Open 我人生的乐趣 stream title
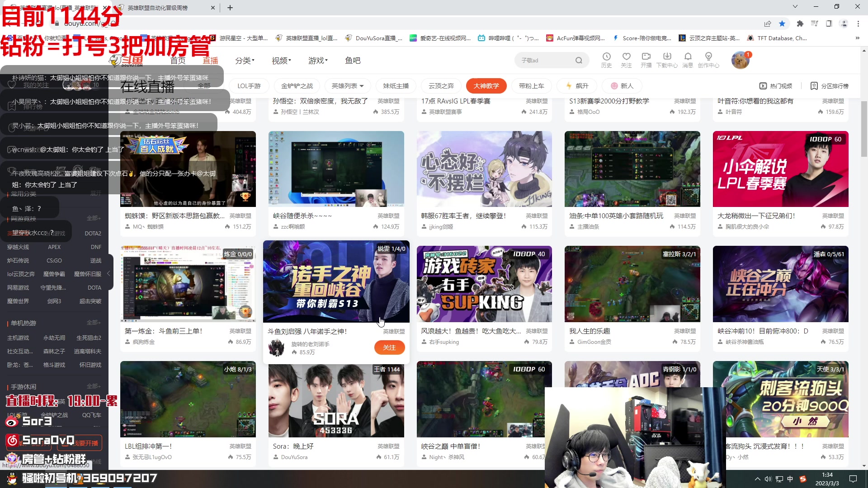Screen dimensions: 868x488 pyautogui.click(x=590, y=331)
